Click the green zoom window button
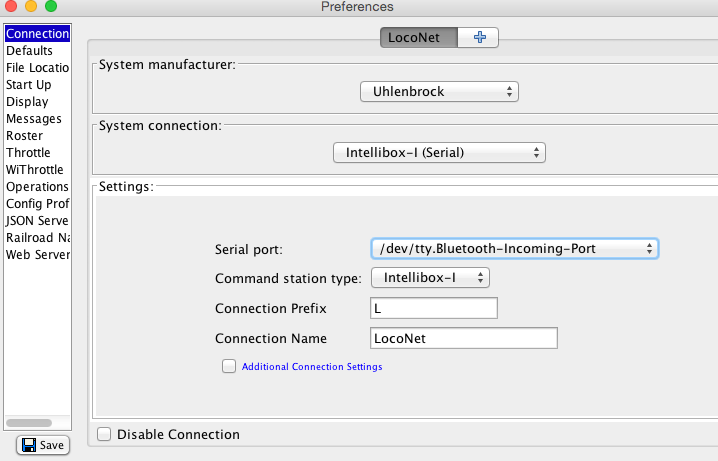 pos(51,8)
